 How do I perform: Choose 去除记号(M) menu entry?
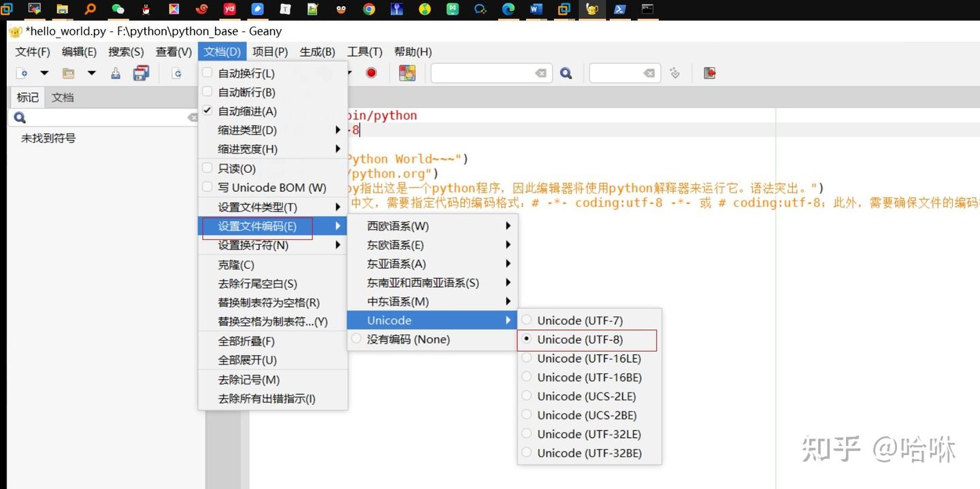(x=273, y=380)
